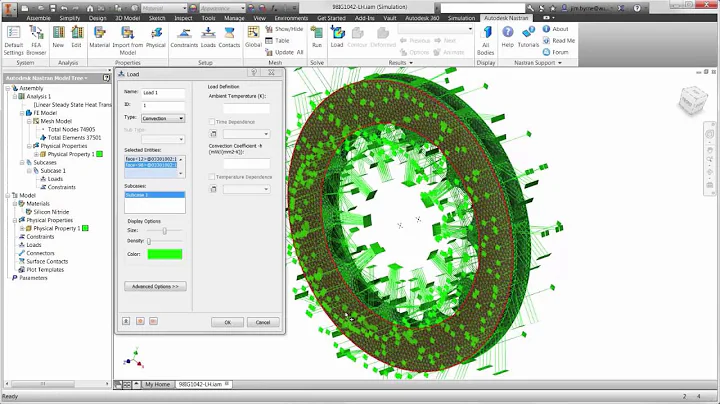Click Update All mesh
Image resolution: width=720 pixels, height=404 pixels.
point(284,52)
